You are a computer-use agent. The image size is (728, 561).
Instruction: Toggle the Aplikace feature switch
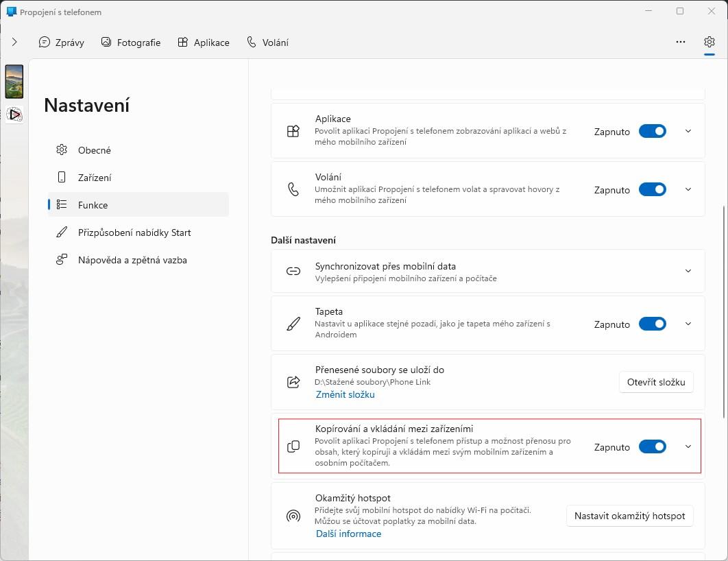point(653,131)
